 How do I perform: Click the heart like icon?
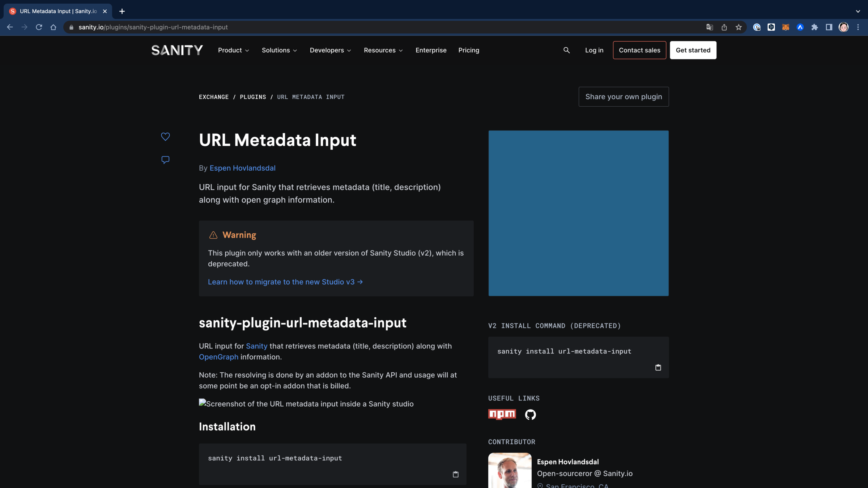click(x=165, y=136)
